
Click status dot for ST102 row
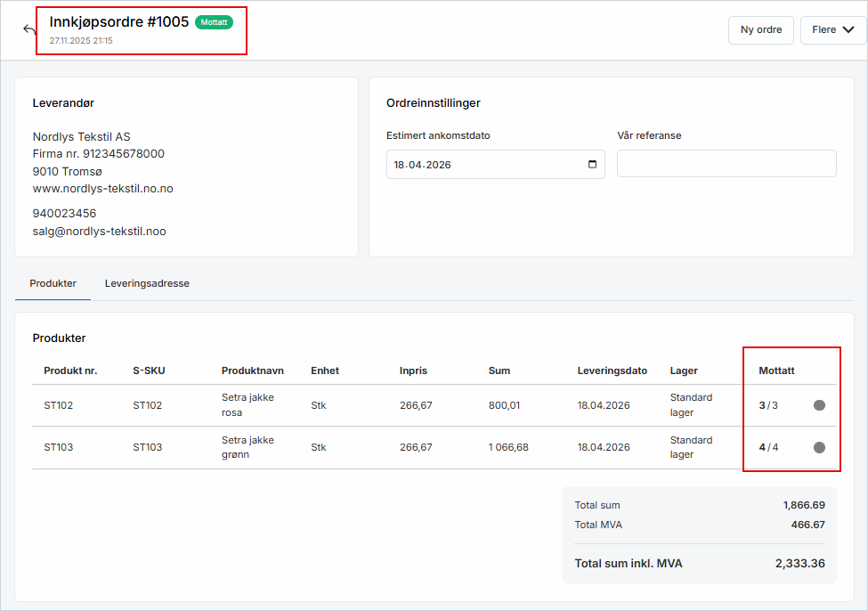[819, 405]
